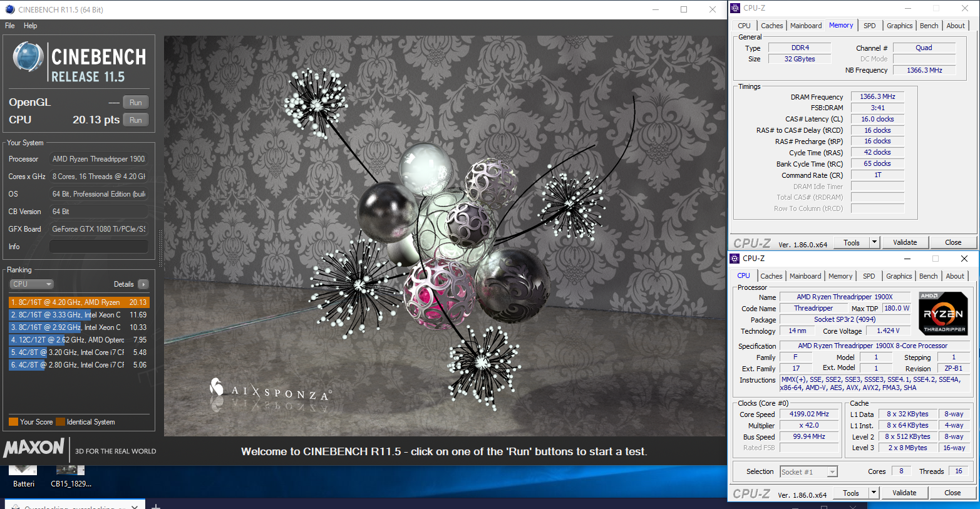The image size is (980, 509).
Task: Open the CPU ranking type dropdown
Action: (32, 284)
